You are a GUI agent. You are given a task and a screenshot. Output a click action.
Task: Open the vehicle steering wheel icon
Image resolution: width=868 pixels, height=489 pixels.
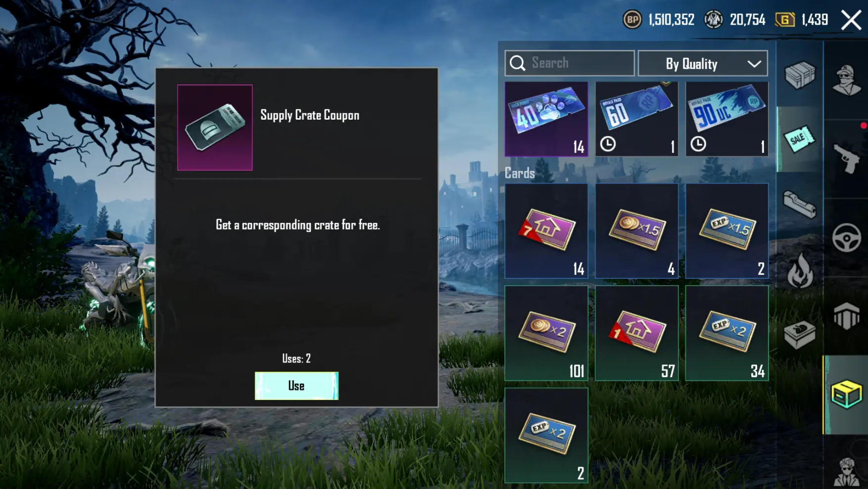(846, 238)
